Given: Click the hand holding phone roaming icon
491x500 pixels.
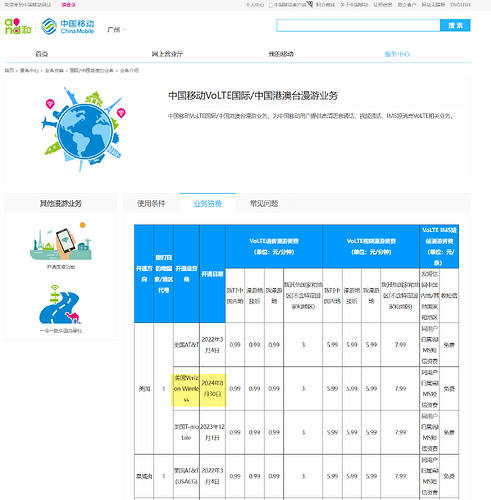Looking at the screenshot, I should 61,242.
